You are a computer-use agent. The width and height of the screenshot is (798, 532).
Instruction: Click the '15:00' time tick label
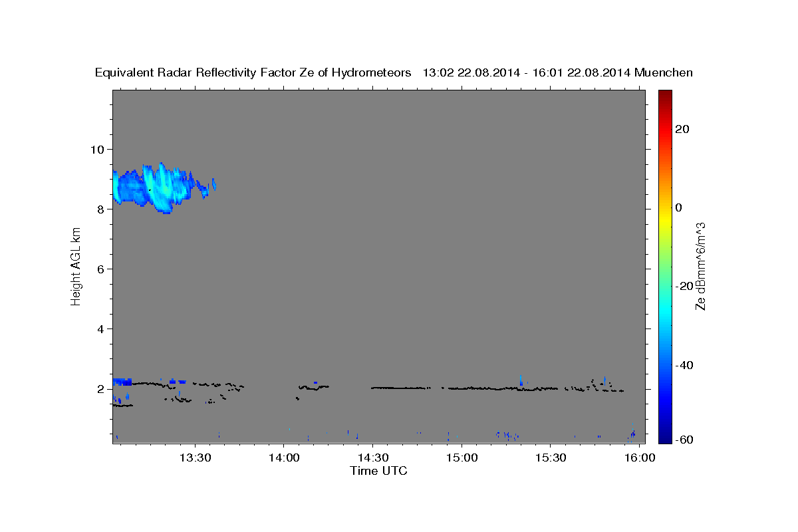point(462,458)
